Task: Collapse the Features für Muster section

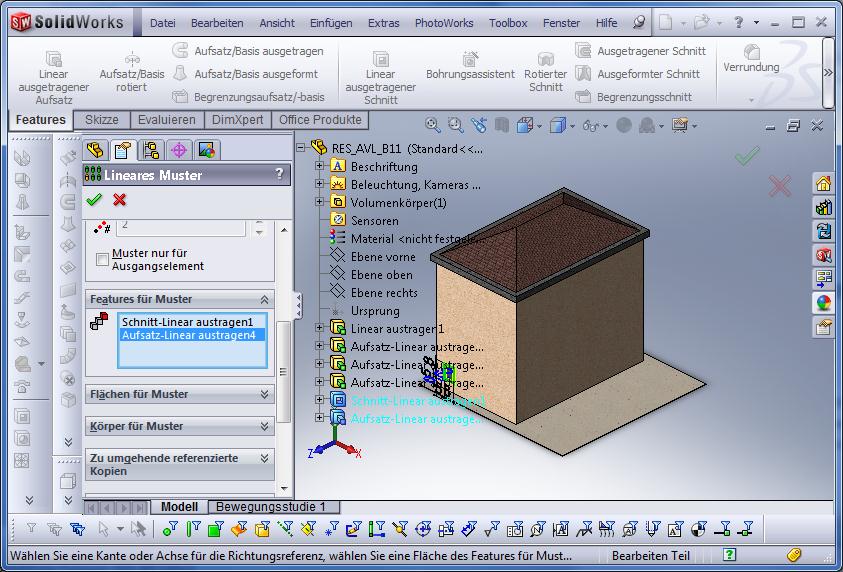Action: click(265, 299)
